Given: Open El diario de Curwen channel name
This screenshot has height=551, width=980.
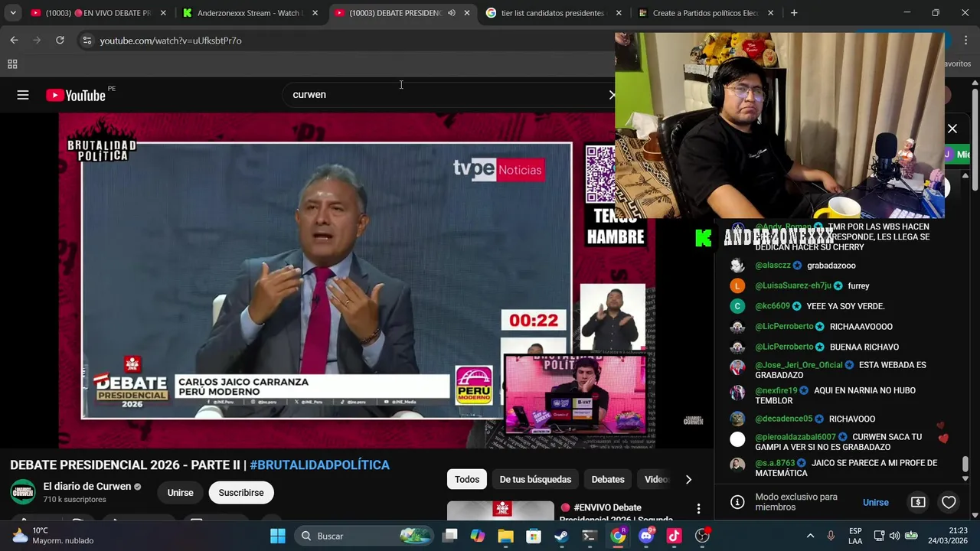Looking at the screenshot, I should (87, 486).
